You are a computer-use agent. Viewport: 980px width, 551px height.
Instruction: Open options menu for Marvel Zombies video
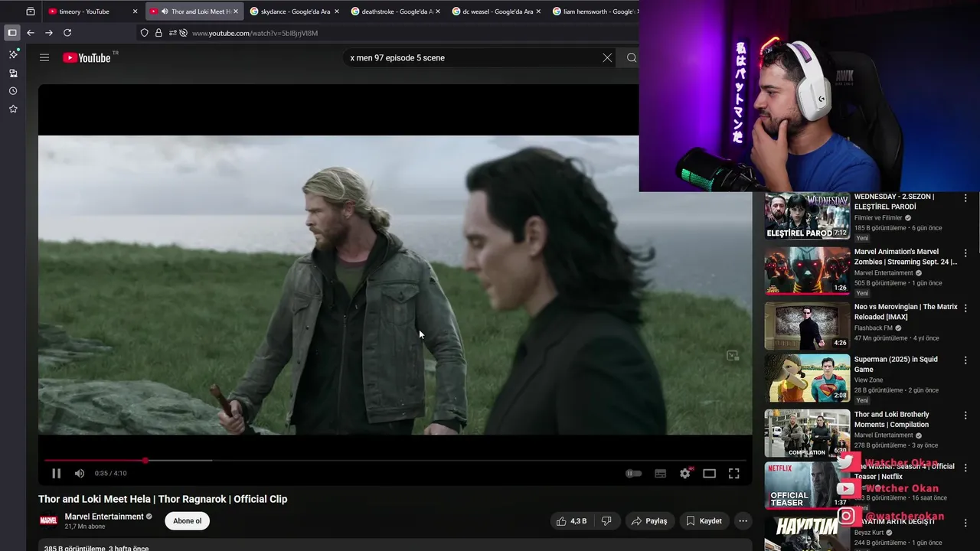click(x=965, y=253)
